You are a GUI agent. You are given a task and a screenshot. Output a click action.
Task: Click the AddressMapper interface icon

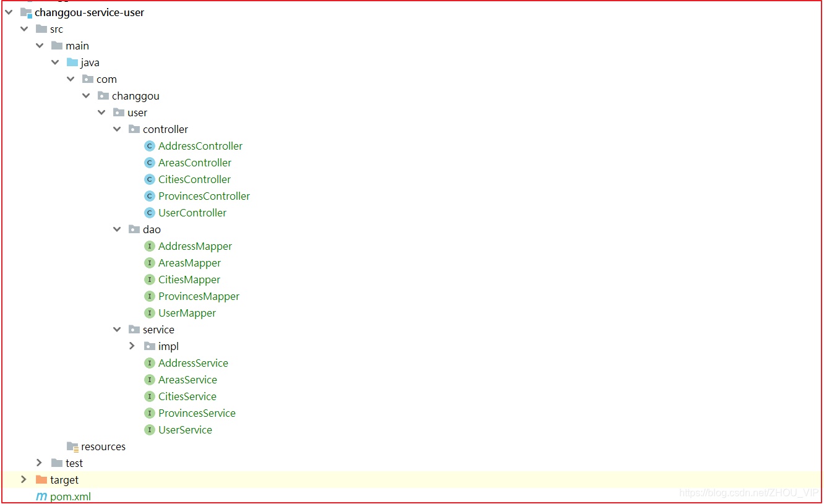(149, 246)
